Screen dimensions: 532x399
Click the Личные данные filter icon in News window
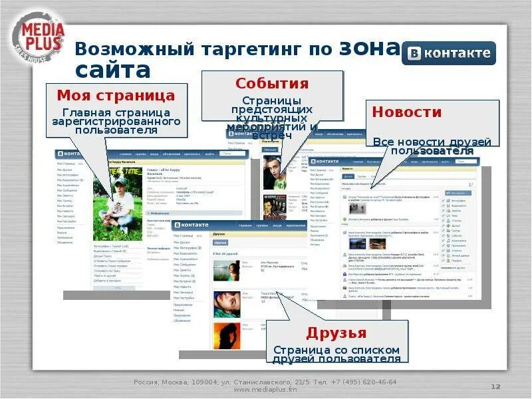448,255
